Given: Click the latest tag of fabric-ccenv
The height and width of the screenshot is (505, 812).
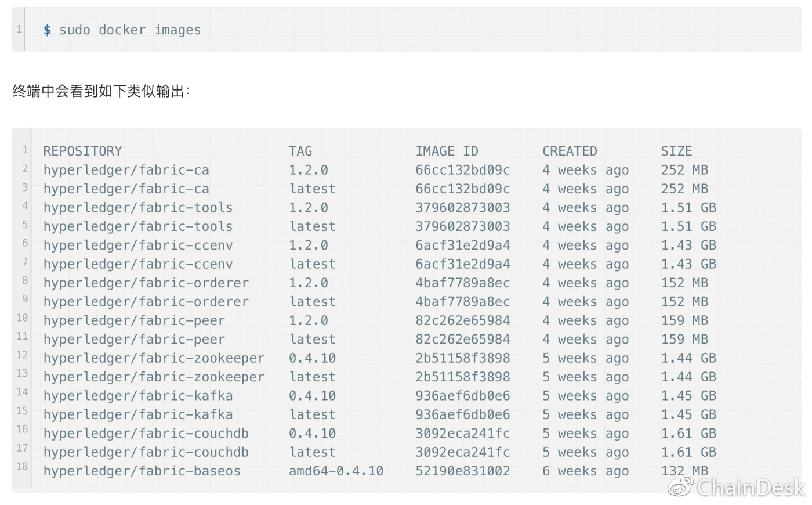Looking at the screenshot, I should coord(313,264).
